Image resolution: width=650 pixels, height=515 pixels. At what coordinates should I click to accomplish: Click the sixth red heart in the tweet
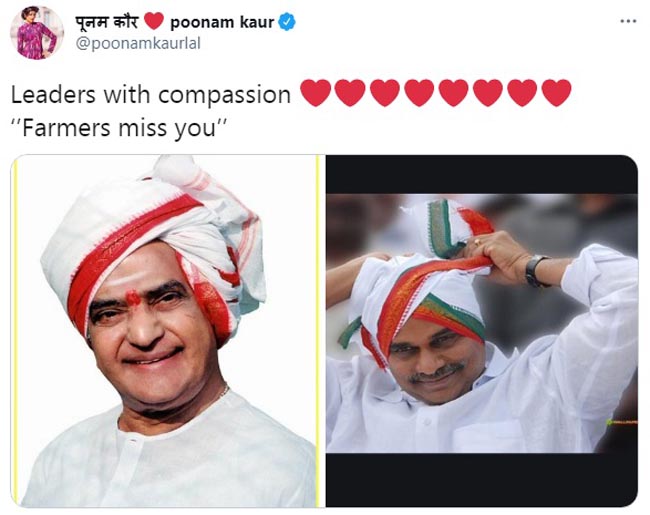(488, 93)
